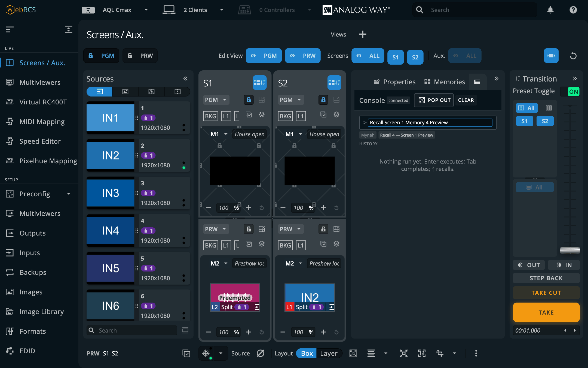Click the S1 PGM layers stack icon
This screenshot has width=588, height=368.
pos(262,114)
